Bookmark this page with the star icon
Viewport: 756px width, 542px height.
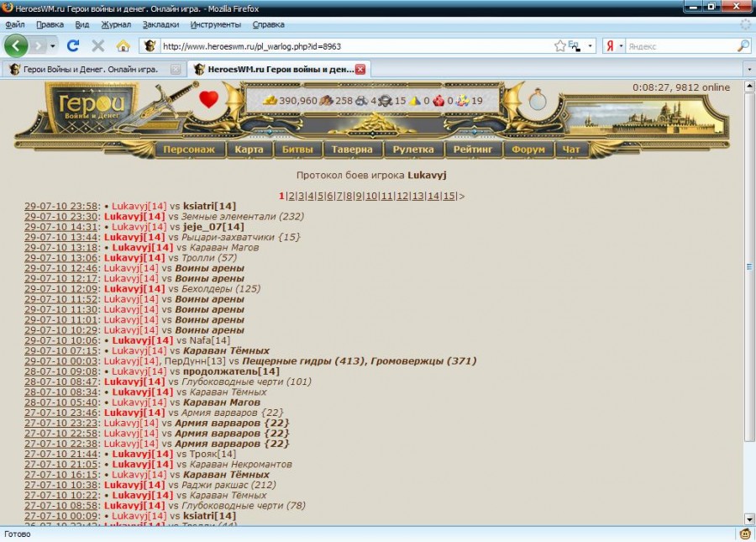point(559,45)
